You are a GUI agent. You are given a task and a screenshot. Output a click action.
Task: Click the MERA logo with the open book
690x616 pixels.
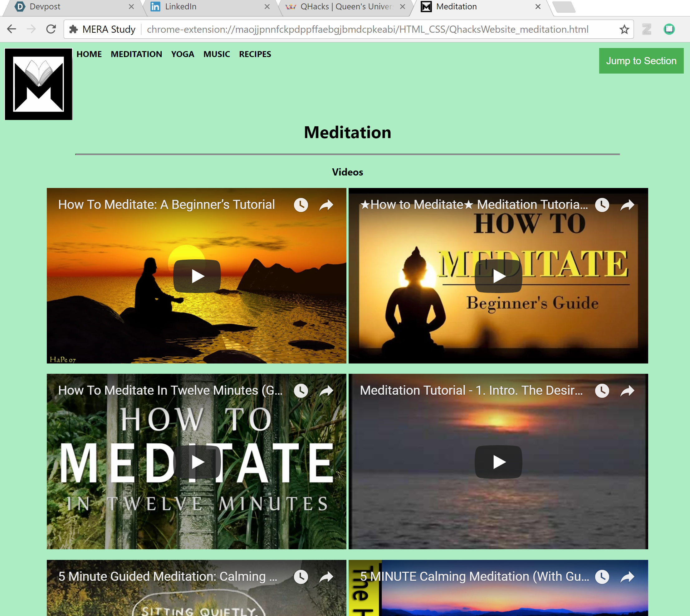(38, 84)
